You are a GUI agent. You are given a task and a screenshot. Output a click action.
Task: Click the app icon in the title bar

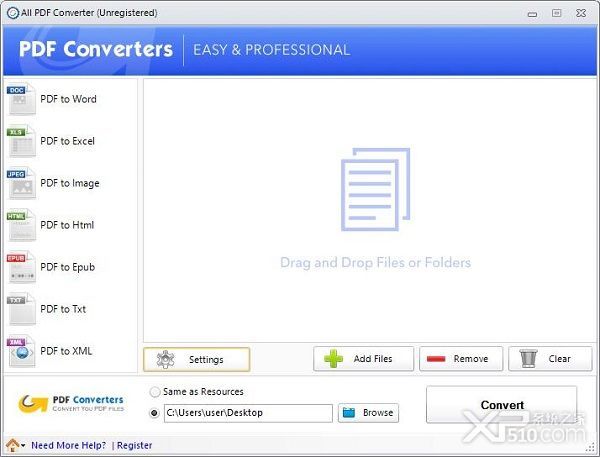coord(13,13)
